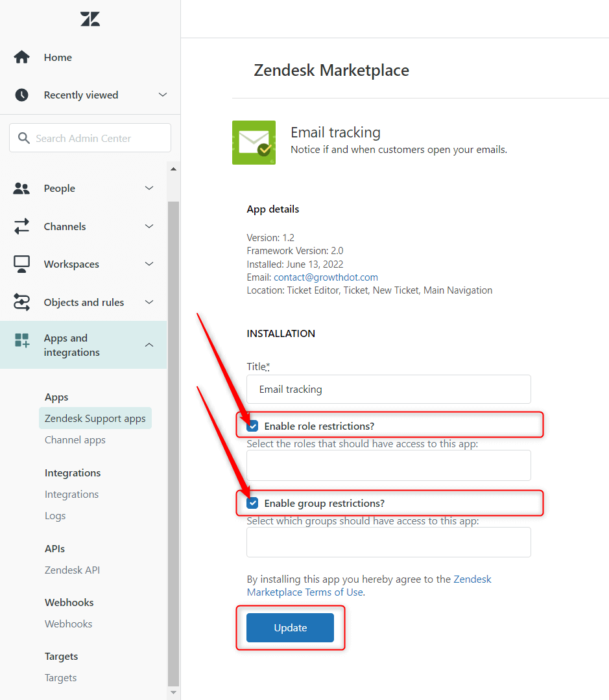This screenshot has width=609, height=700.
Task: Click the Objects and rules icon
Action: click(21, 302)
